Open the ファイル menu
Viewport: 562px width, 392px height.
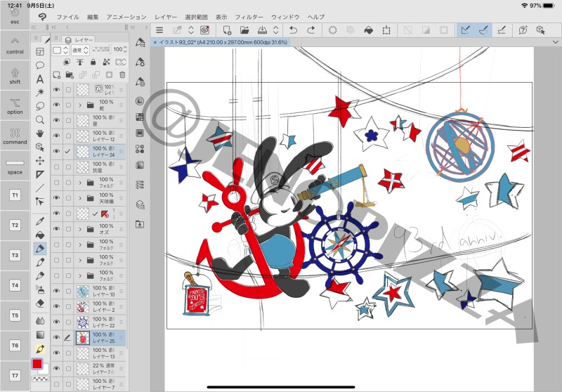tap(67, 17)
